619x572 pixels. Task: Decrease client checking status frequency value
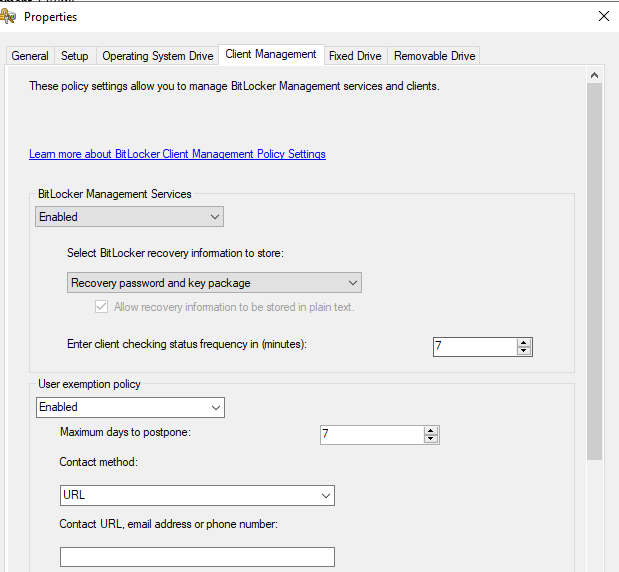[x=524, y=351]
